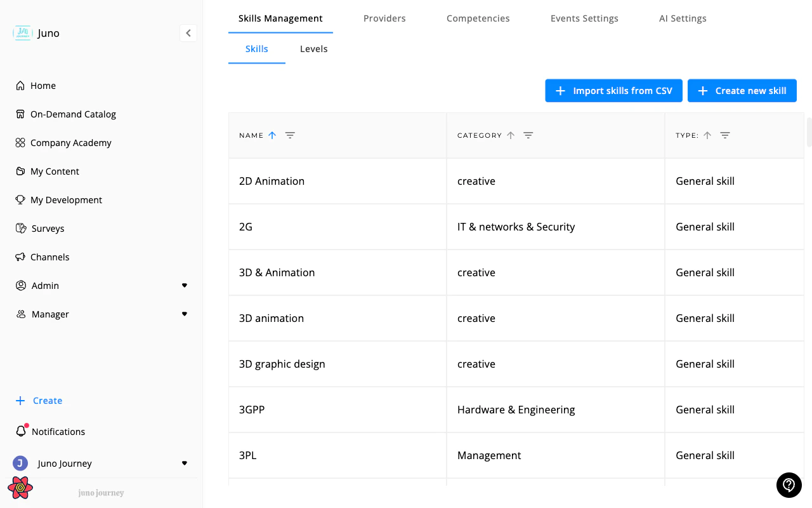Viewport: 812px width, 508px height.
Task: Expand the Manager sidebar section
Action: [185, 314]
